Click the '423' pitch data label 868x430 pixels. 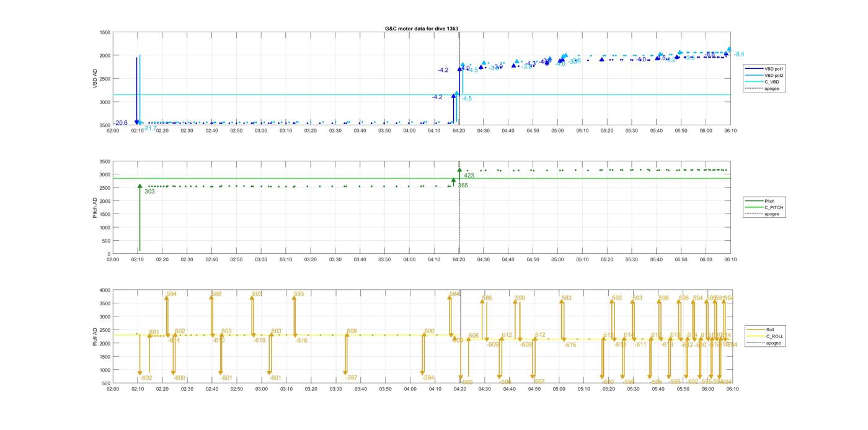[x=469, y=176]
